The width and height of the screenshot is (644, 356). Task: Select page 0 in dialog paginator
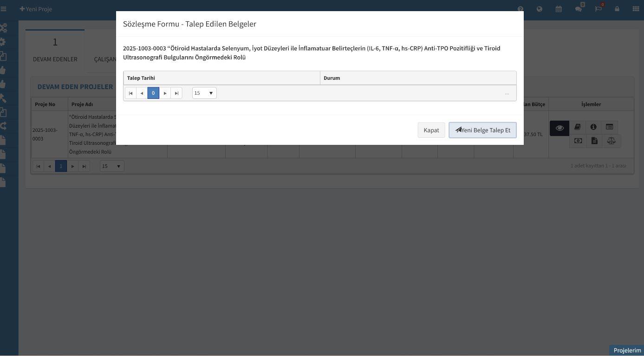[153, 93]
